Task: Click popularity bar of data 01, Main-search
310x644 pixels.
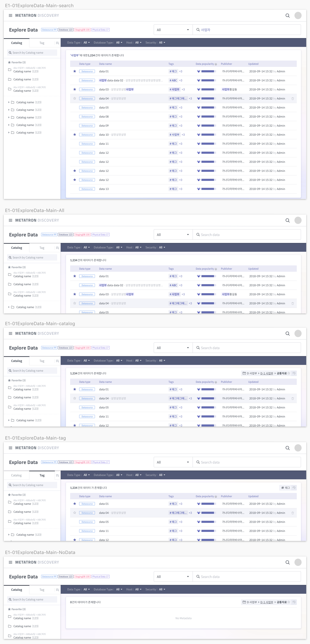Action: tap(208, 71)
